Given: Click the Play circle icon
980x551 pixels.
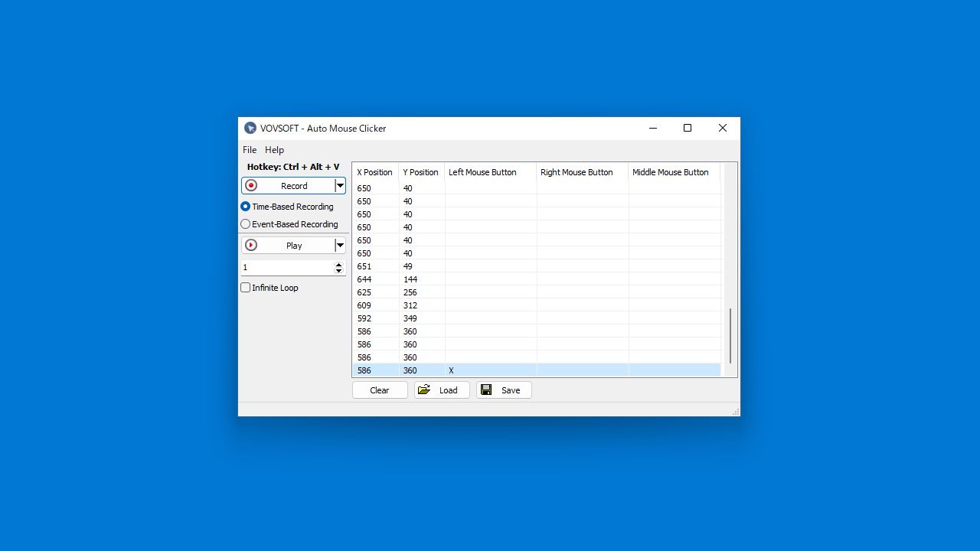Looking at the screenshot, I should coord(251,246).
